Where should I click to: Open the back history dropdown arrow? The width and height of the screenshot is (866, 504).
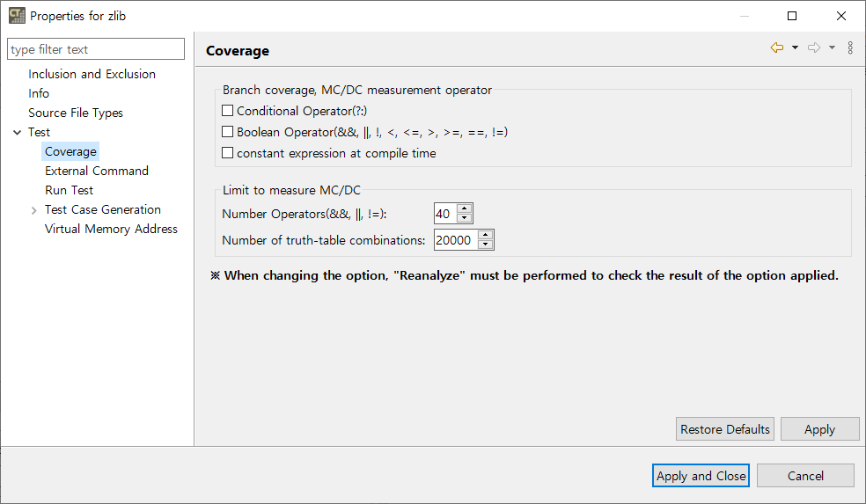click(795, 48)
